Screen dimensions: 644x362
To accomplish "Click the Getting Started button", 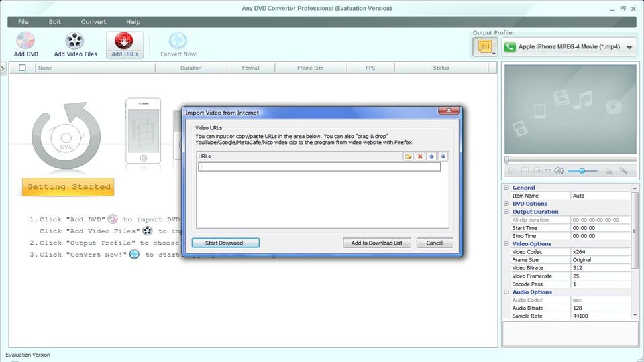I will click(x=68, y=187).
